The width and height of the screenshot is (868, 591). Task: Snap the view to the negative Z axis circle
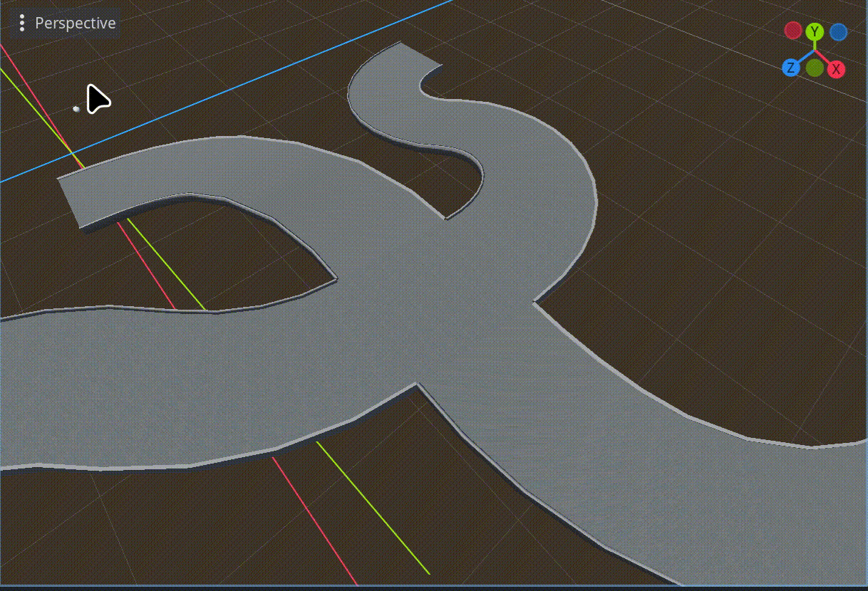point(838,32)
